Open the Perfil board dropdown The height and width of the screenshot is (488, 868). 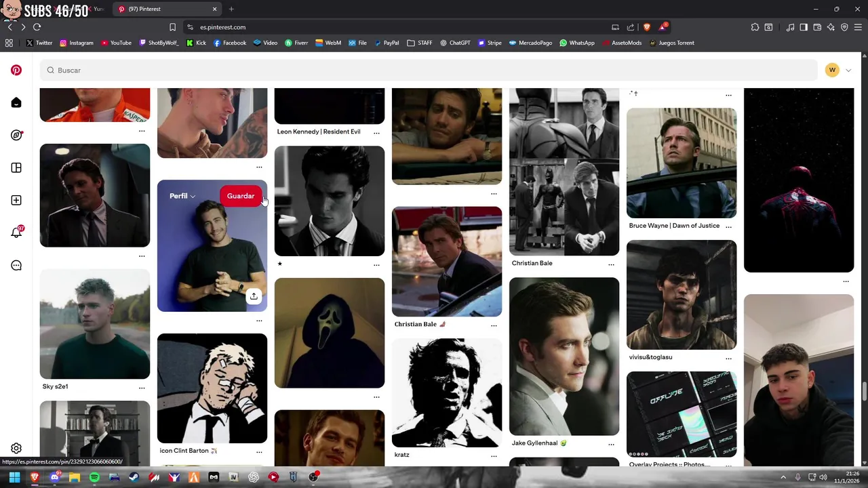click(182, 196)
